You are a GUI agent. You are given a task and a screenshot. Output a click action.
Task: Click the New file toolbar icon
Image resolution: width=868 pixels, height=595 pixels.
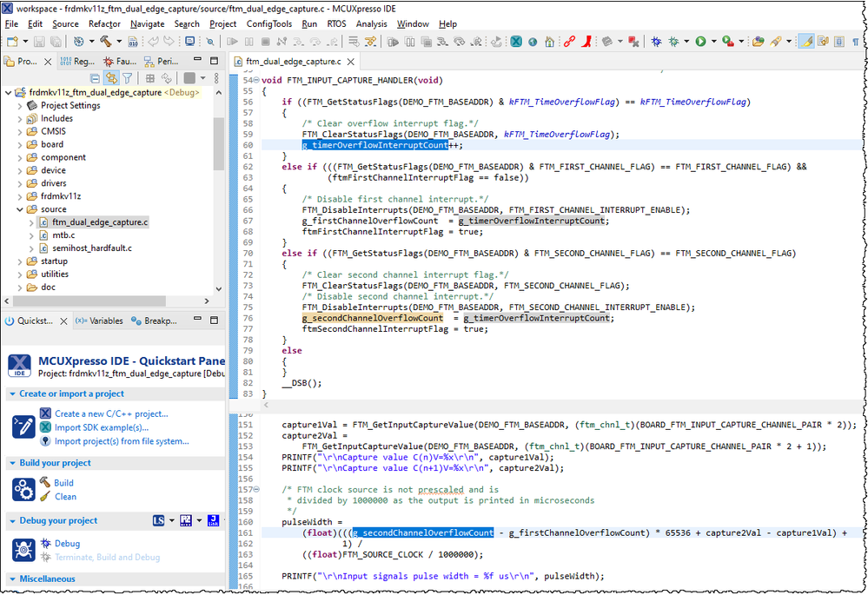coord(13,42)
